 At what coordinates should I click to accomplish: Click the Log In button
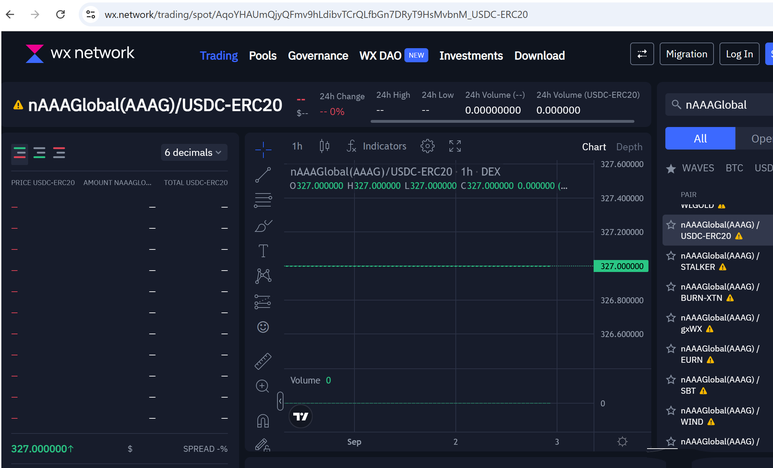pyautogui.click(x=739, y=54)
